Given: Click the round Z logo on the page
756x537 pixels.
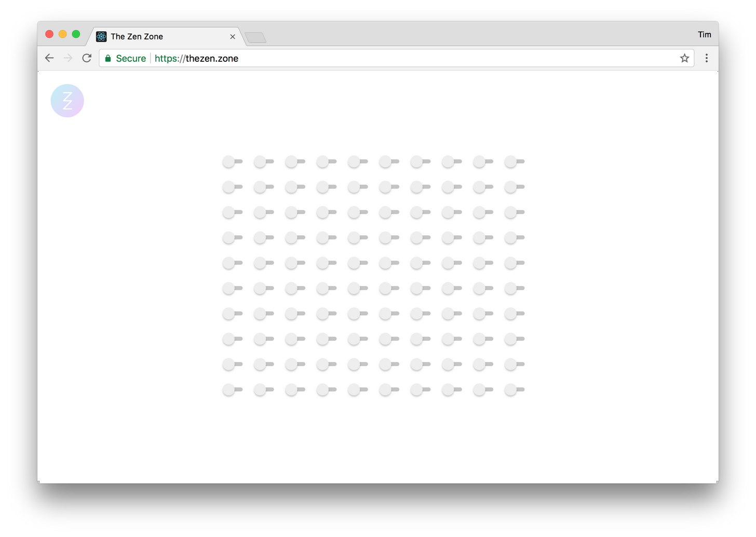Looking at the screenshot, I should pyautogui.click(x=67, y=101).
